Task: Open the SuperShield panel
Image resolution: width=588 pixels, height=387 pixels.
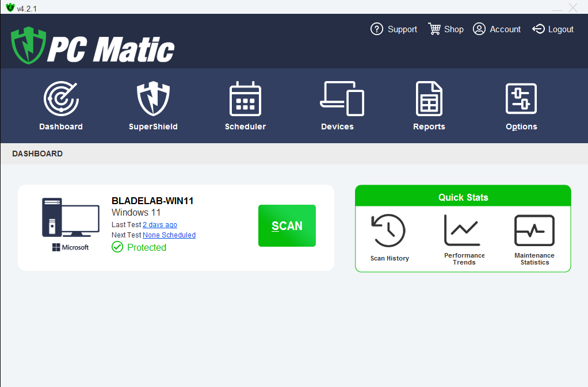Action: 153,106
